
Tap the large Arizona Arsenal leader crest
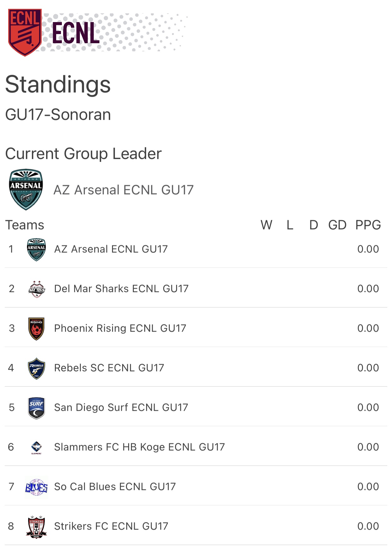click(x=26, y=190)
